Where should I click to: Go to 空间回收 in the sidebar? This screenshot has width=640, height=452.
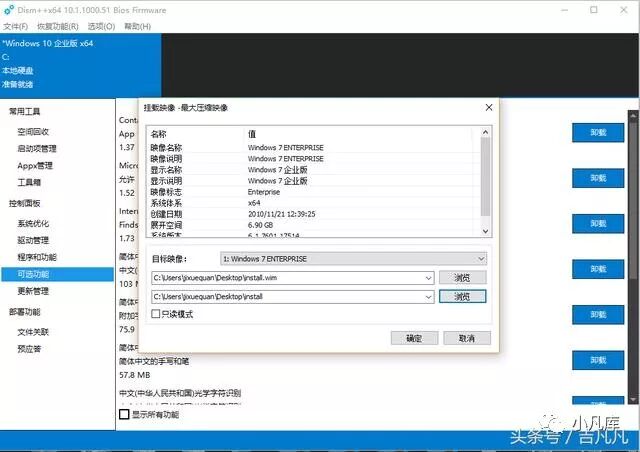33,131
